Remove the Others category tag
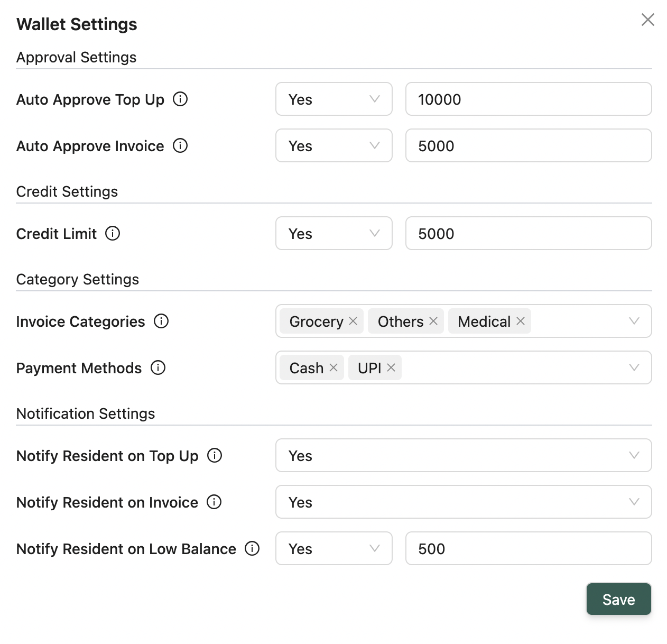This screenshot has height=644, width=667. [433, 321]
